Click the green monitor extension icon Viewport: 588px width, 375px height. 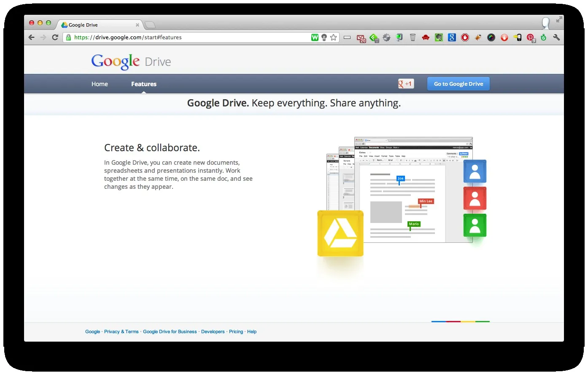(399, 37)
